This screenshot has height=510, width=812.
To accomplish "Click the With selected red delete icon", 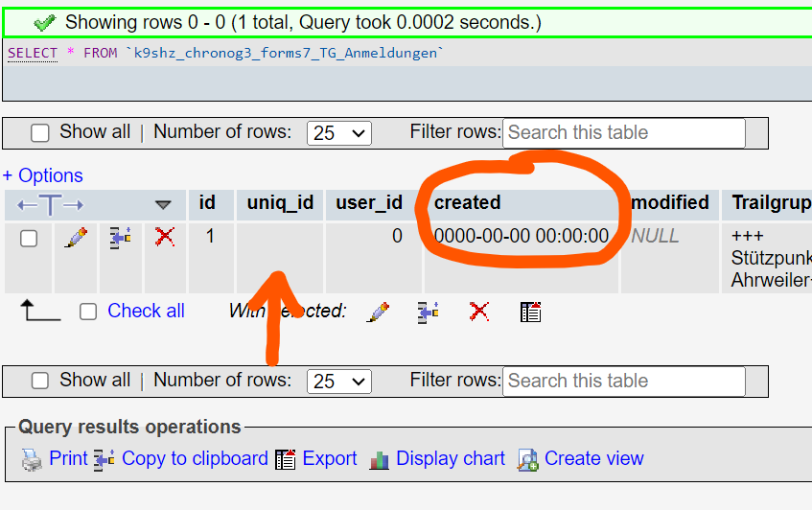I will click(x=479, y=312).
